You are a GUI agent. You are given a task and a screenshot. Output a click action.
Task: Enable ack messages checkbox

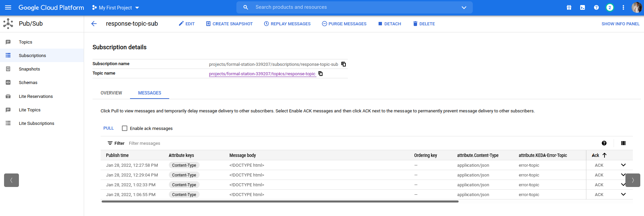pos(125,128)
